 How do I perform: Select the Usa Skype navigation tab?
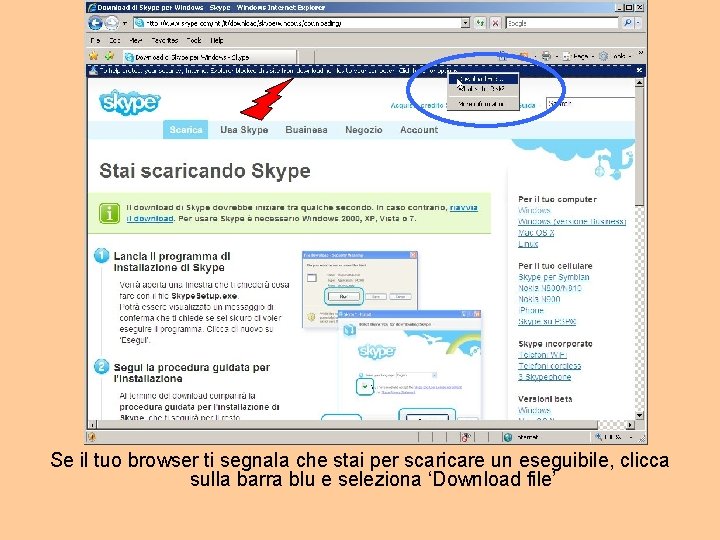244,129
